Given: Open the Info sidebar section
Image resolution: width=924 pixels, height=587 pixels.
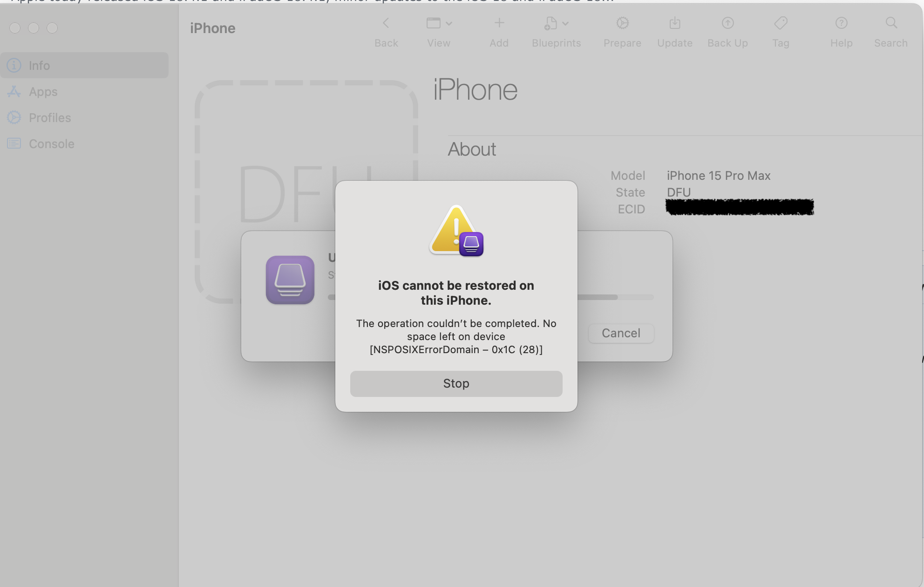Looking at the screenshot, I should 84,65.
